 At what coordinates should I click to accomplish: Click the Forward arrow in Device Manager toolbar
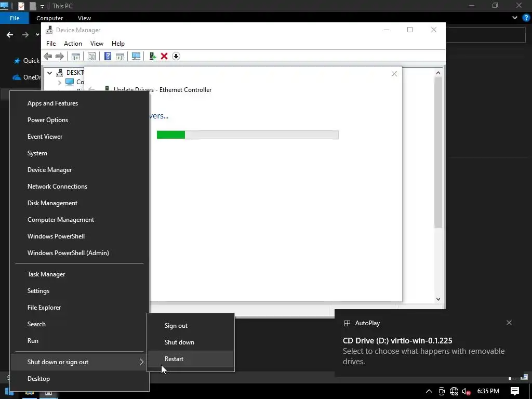60,56
